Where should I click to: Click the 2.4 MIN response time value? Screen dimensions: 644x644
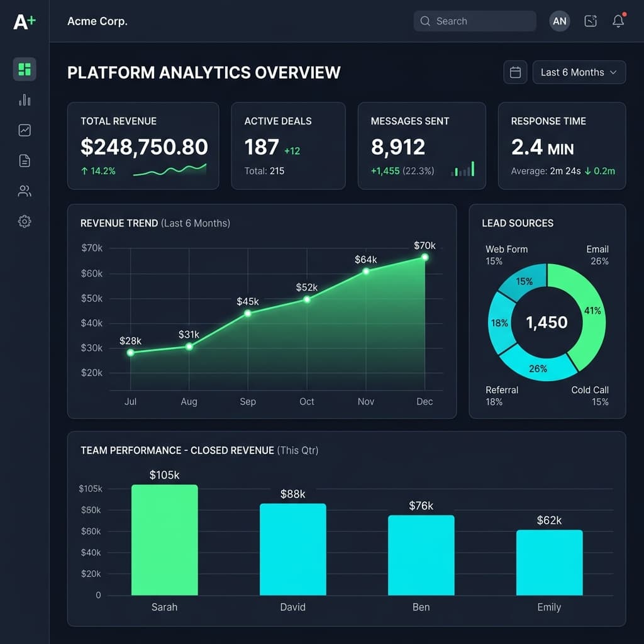pyautogui.click(x=543, y=147)
